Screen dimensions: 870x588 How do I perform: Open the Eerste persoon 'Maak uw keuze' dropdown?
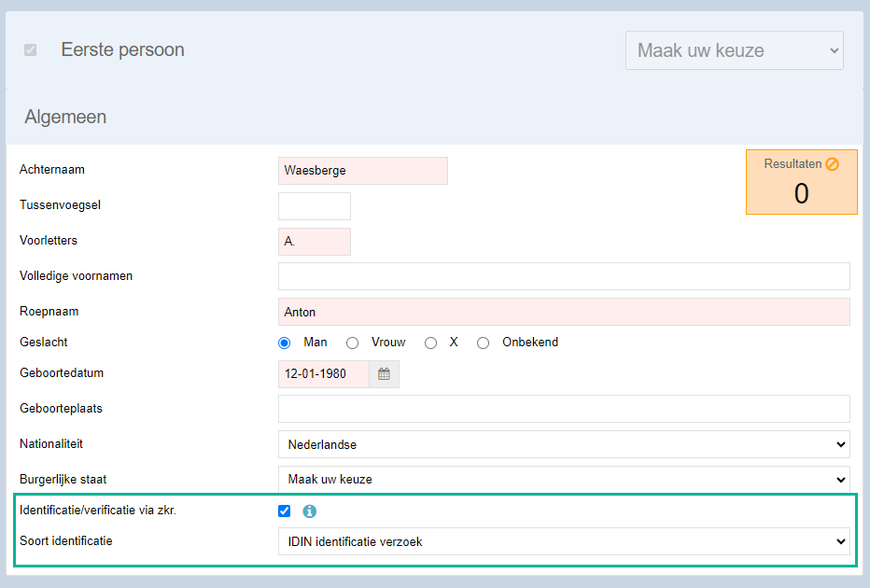734,50
